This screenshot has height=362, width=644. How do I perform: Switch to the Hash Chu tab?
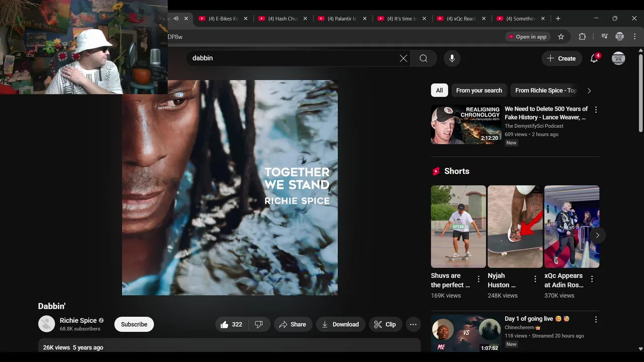(282, 19)
